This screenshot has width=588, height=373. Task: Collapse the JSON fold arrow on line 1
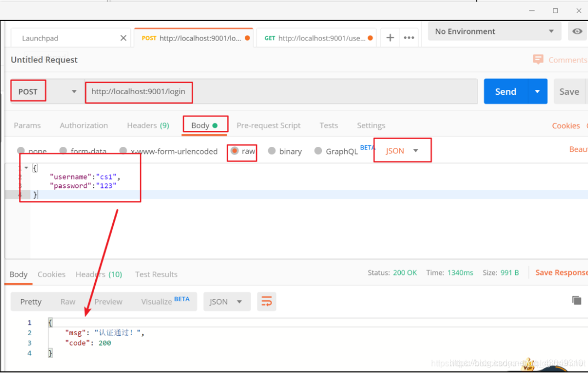[x=26, y=168]
